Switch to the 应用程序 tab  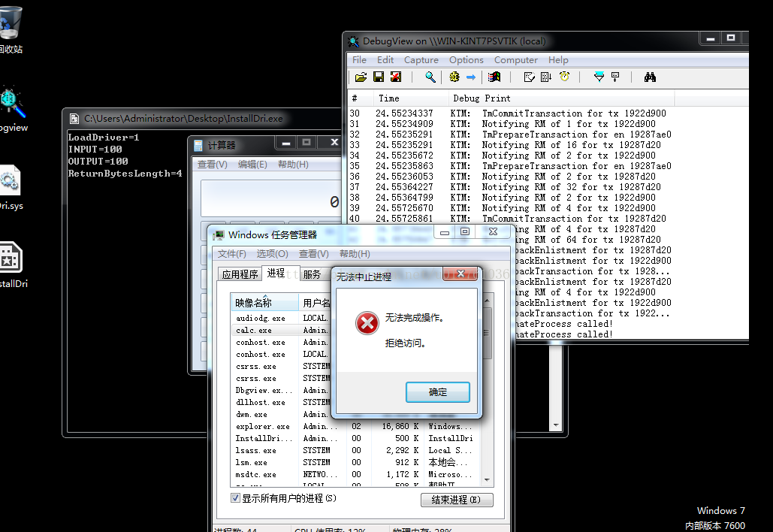click(x=240, y=274)
